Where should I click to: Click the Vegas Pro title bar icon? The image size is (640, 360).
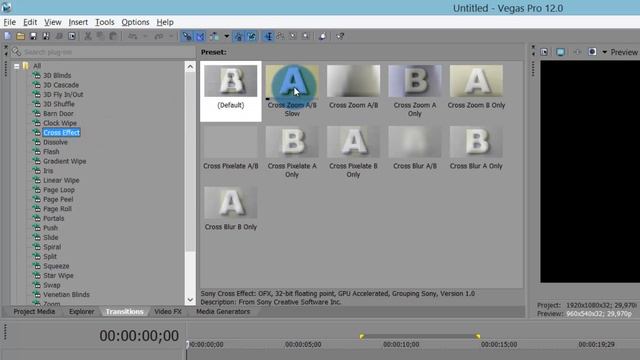[x=6, y=7]
